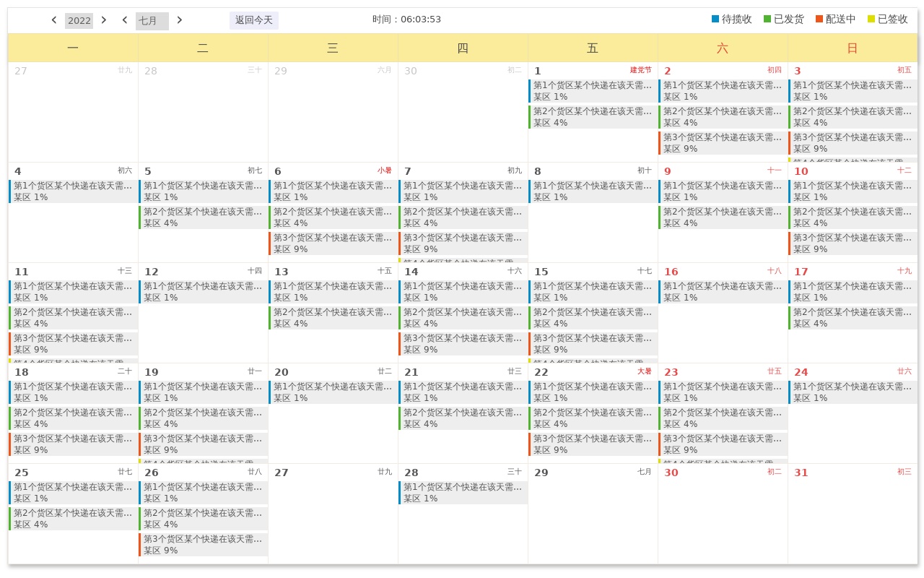Open the 4% event on July 23
This screenshot has width=924, height=578.
tap(723, 418)
